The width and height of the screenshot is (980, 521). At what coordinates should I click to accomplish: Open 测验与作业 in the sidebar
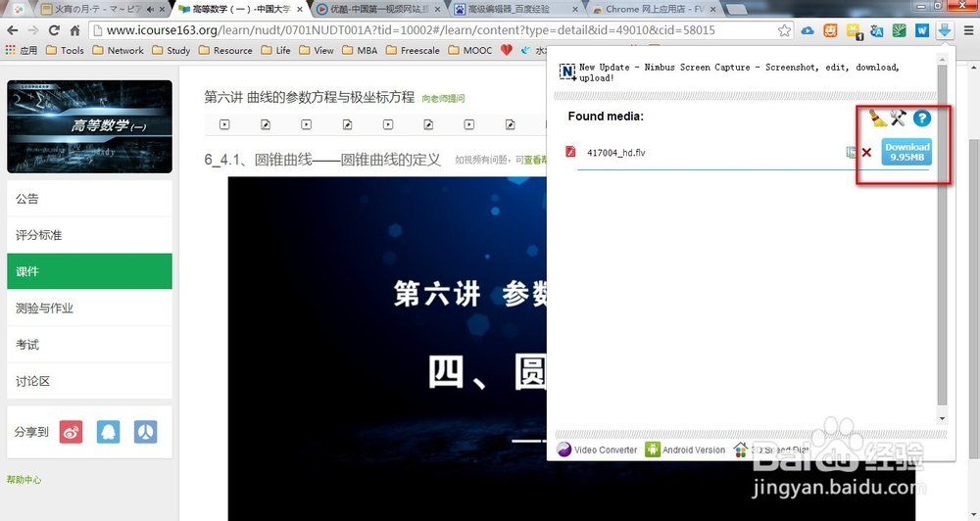click(89, 308)
